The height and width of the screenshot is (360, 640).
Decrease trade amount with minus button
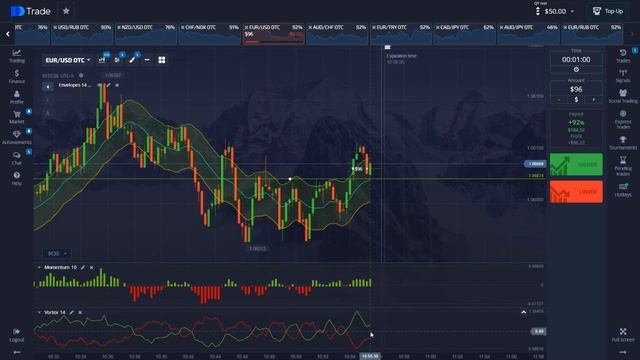pyautogui.click(x=558, y=100)
